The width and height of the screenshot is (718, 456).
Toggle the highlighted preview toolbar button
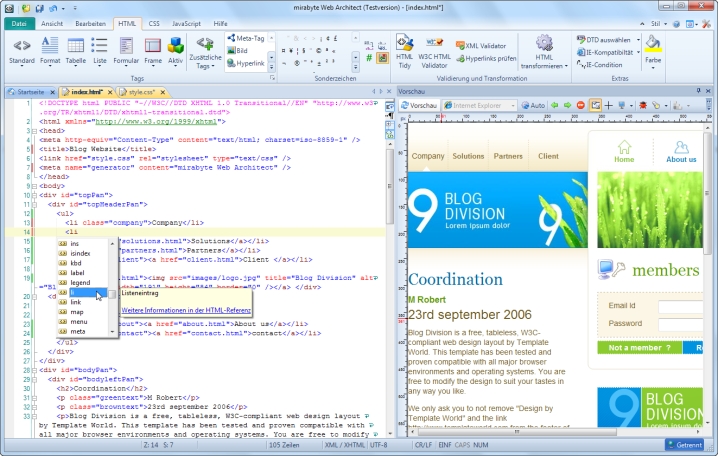pyautogui.click(x=595, y=105)
